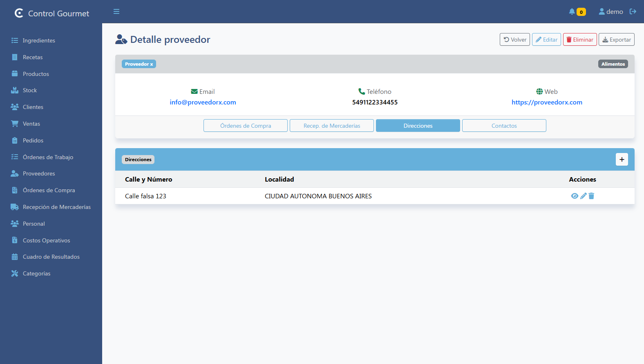Image resolution: width=644 pixels, height=364 pixels.
Task: Click the Proveedor x badge
Action: tap(139, 64)
